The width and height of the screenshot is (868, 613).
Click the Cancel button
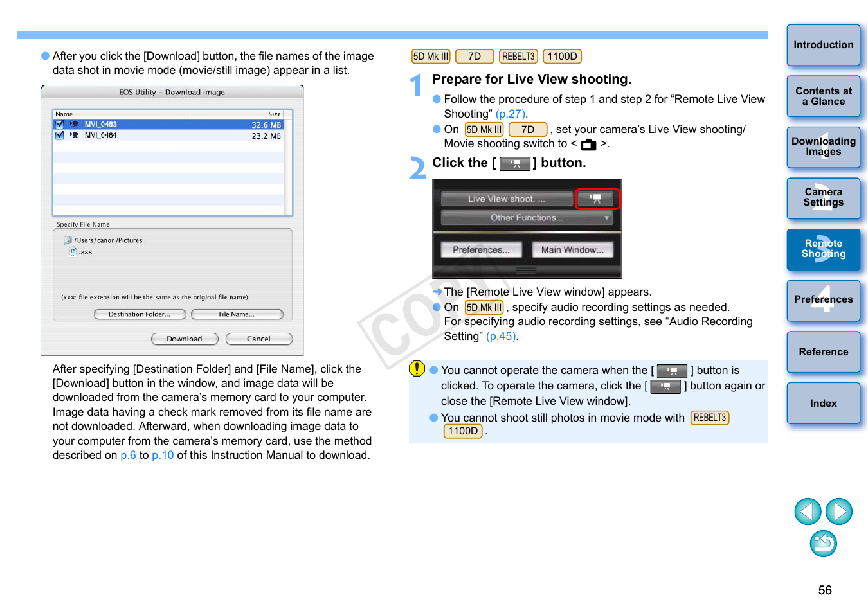[x=259, y=339]
